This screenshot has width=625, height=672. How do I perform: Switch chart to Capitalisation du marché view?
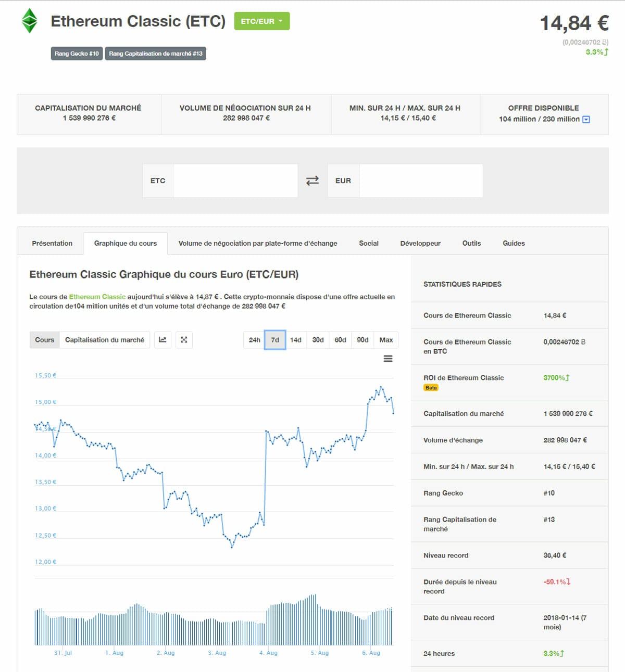tap(104, 339)
